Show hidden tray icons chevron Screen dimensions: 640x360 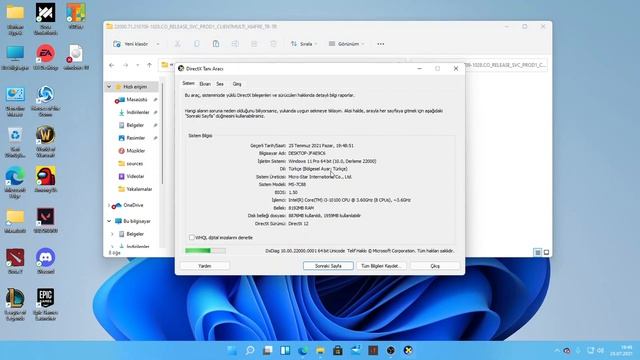pos(557,351)
